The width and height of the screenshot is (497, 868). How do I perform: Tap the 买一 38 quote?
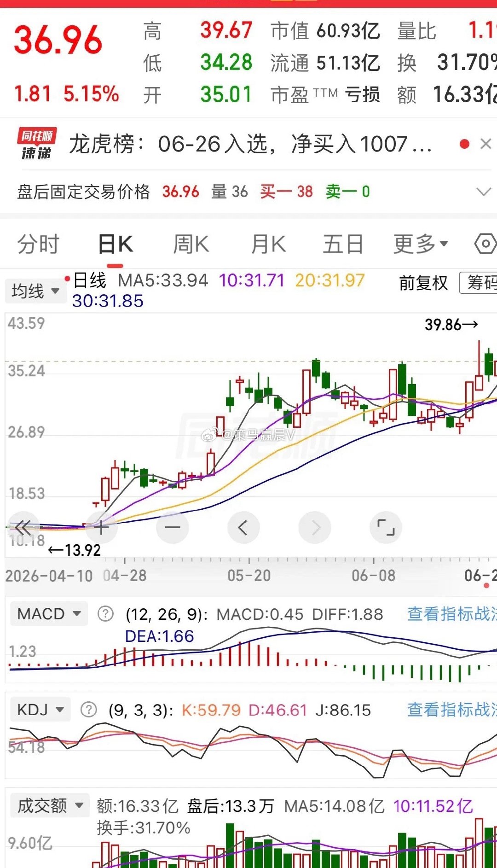point(286,192)
